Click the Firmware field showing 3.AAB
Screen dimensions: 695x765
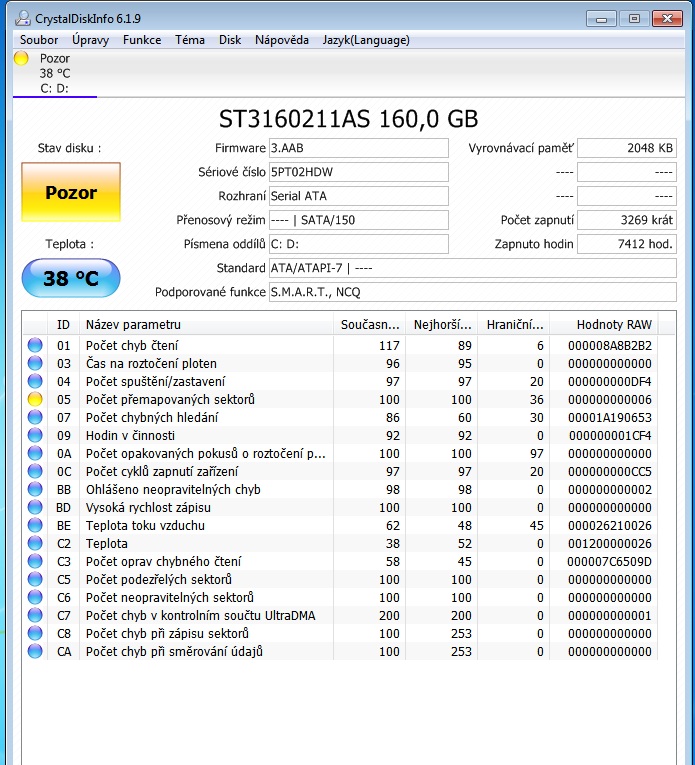[358, 148]
